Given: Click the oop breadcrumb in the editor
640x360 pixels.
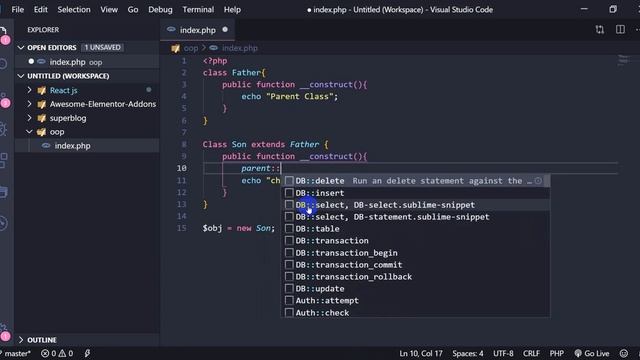Looking at the screenshot, I should coord(191,48).
